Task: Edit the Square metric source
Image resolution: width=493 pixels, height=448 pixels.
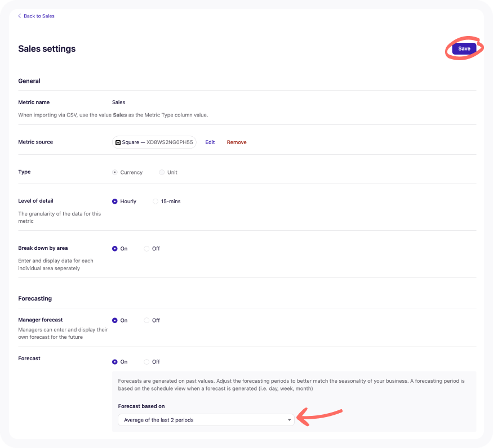Action: [210, 142]
